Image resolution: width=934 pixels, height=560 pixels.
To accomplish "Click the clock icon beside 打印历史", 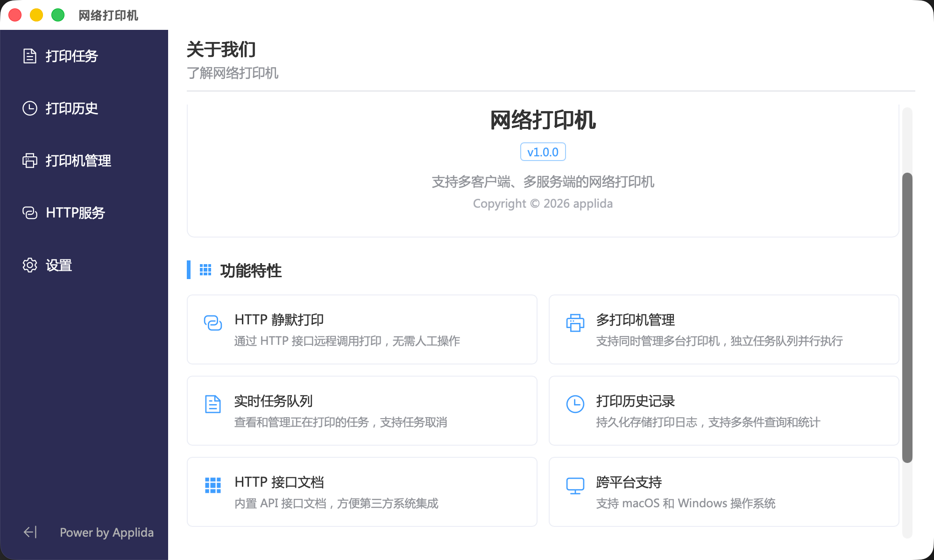I will pyautogui.click(x=30, y=108).
